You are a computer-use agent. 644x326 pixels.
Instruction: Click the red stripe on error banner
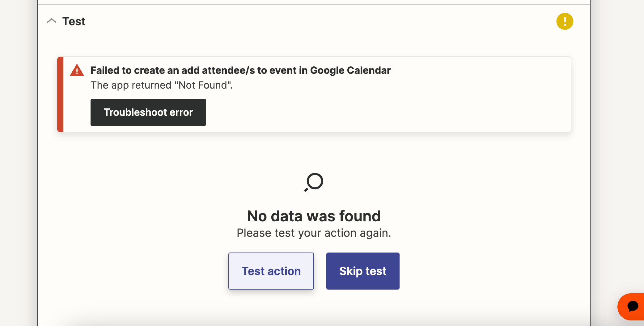pos(60,94)
